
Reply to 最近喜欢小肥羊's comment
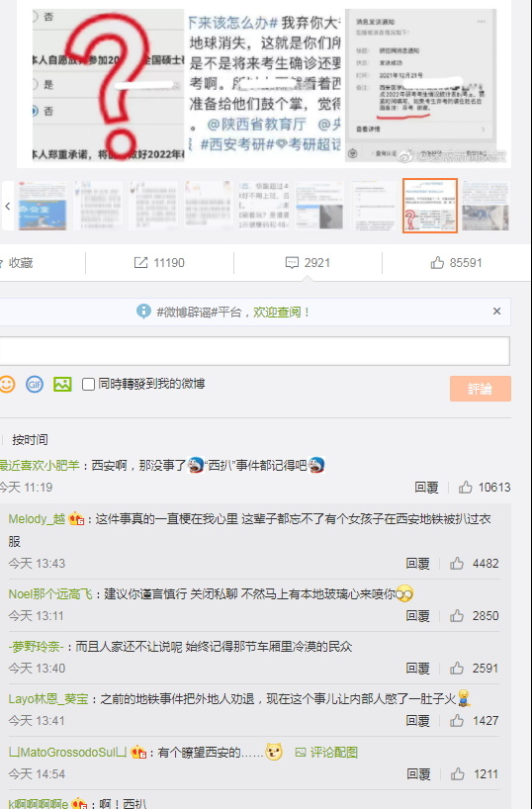pos(426,487)
